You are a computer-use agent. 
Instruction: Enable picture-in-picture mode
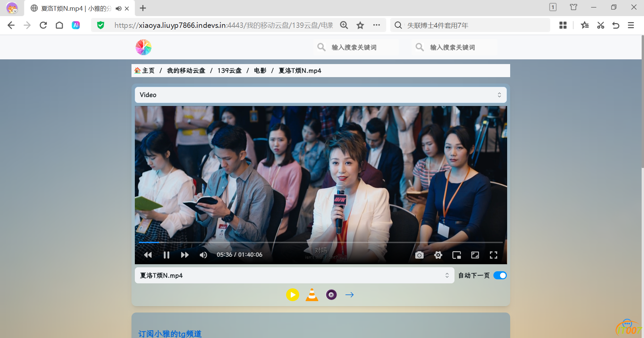tap(457, 255)
